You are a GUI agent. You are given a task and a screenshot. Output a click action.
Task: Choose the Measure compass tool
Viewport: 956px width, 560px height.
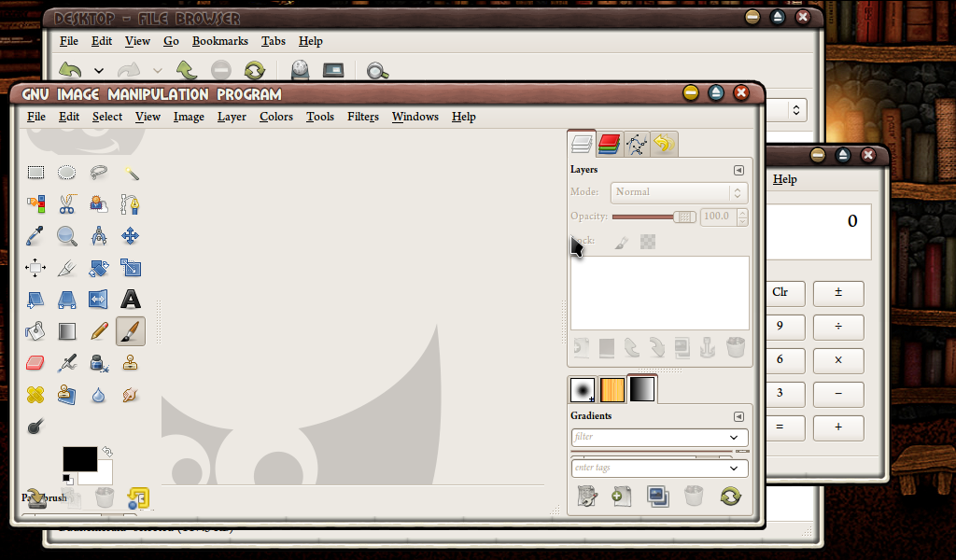coord(99,236)
